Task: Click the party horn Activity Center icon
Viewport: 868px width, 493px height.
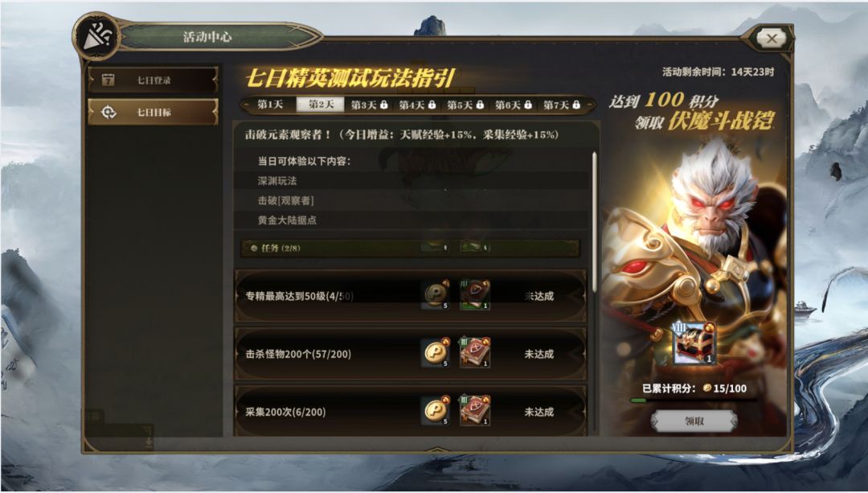Action: 97,37
